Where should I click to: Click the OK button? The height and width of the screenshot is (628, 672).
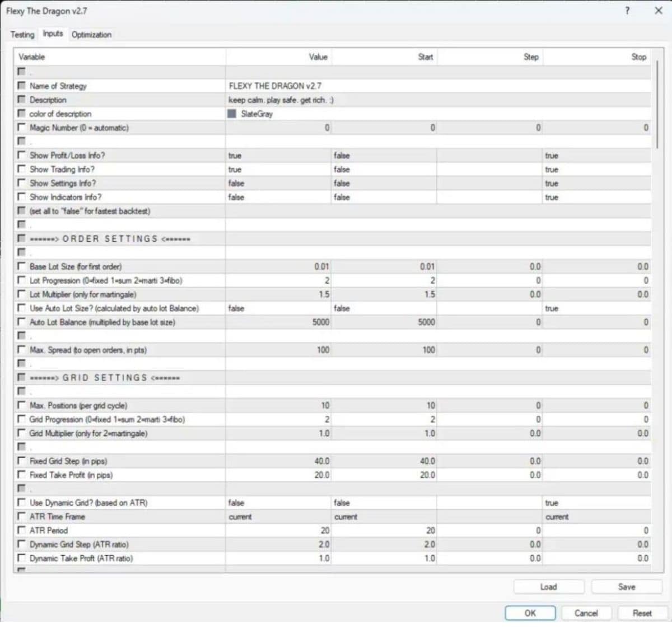pos(530,613)
